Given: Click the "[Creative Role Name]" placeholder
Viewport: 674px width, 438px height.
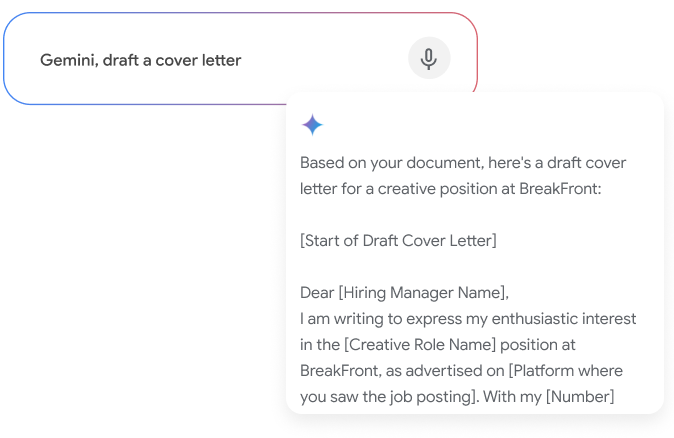Looking at the screenshot, I should (420, 345).
